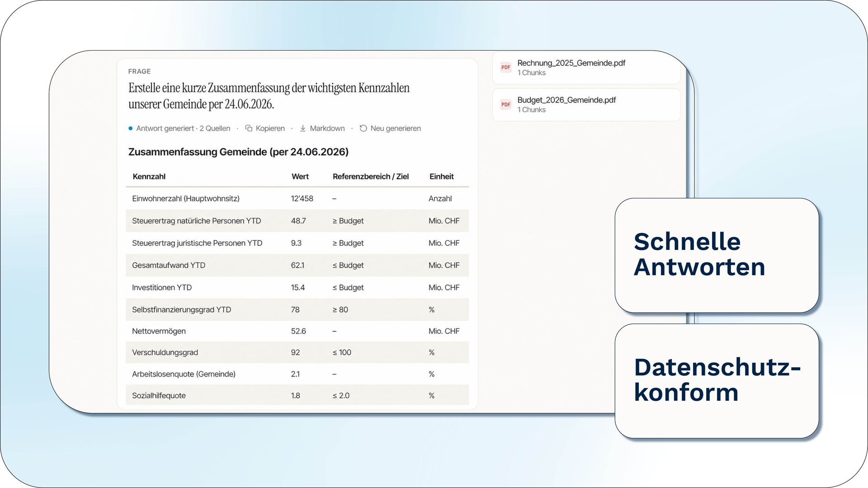Click the Datenschutzkonform card
This screenshot has height=488, width=868.
coord(717,381)
